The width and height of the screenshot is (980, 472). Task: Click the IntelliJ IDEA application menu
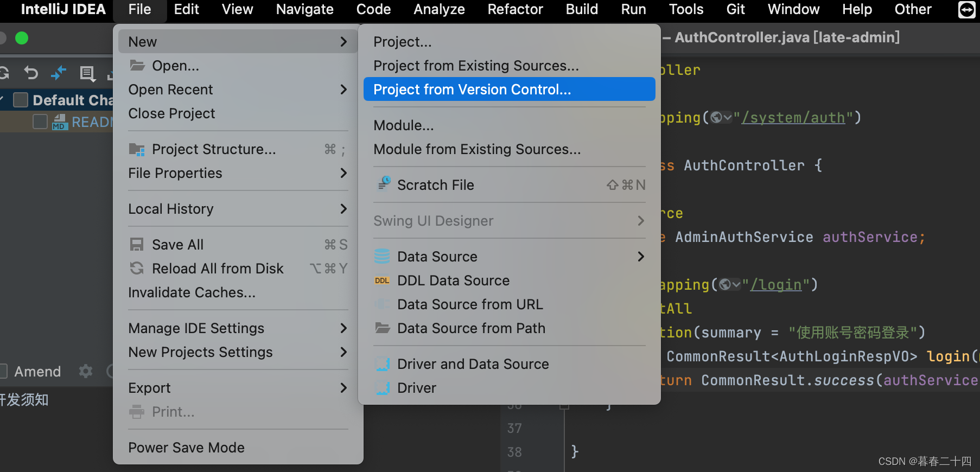tap(63, 9)
